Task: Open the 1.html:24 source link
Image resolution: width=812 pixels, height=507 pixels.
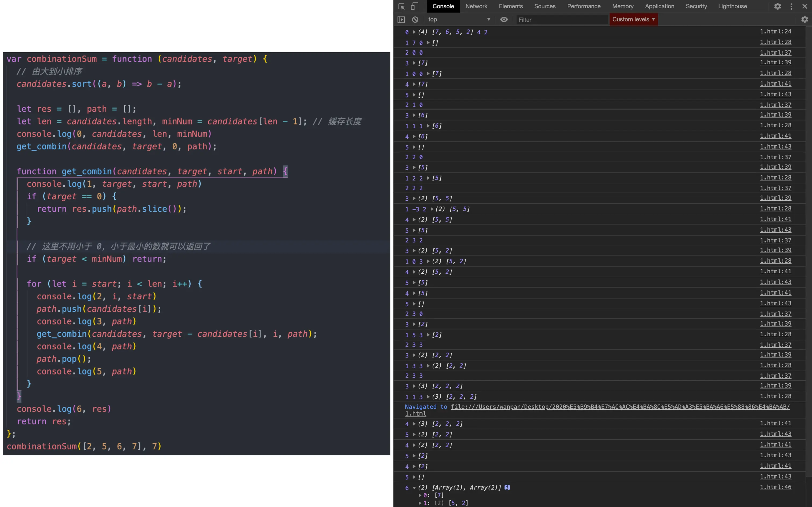Action: [775, 31]
